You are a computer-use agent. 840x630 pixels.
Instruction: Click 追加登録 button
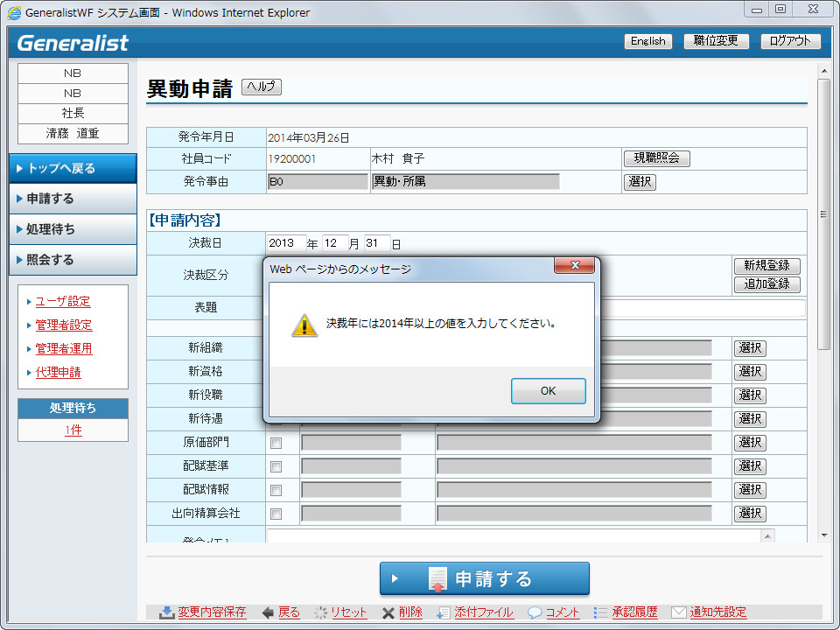tap(766, 284)
